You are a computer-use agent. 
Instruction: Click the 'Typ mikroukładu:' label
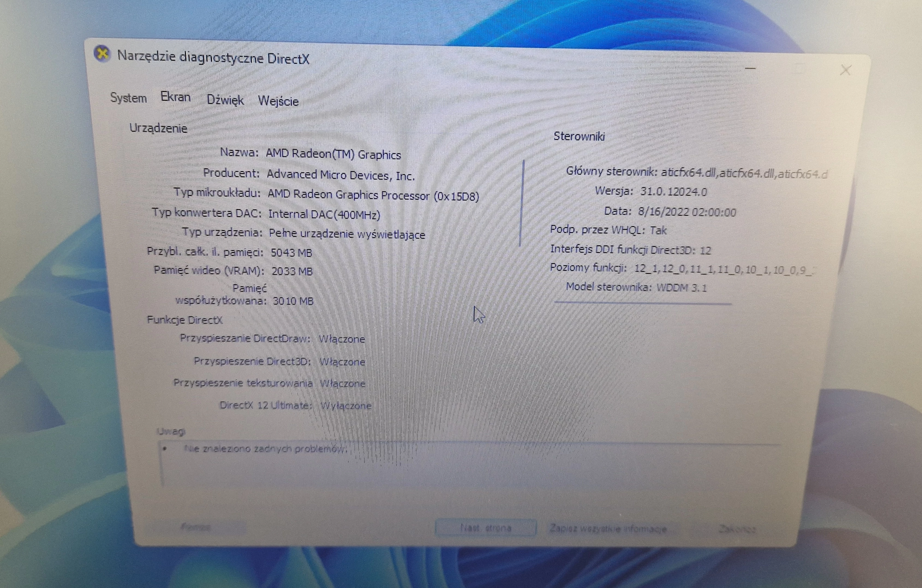coord(217,192)
